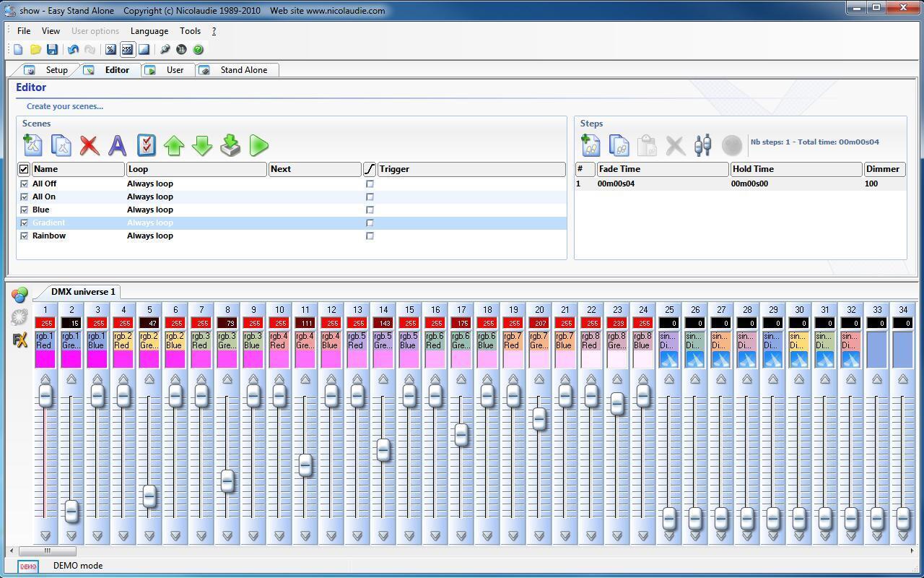Screen dimensions: 924x578
Task: Click the down arrow on channel 8
Action: (227, 535)
